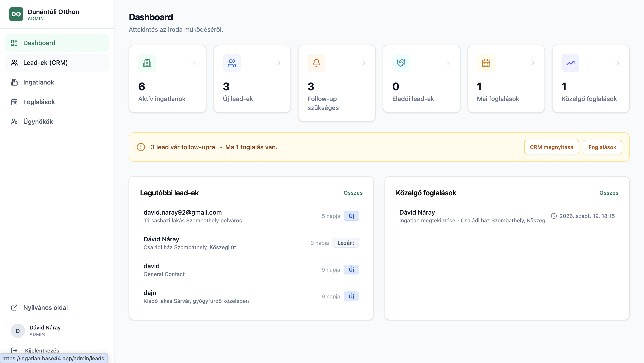Open the Ügynökök sidebar item

(x=57, y=121)
